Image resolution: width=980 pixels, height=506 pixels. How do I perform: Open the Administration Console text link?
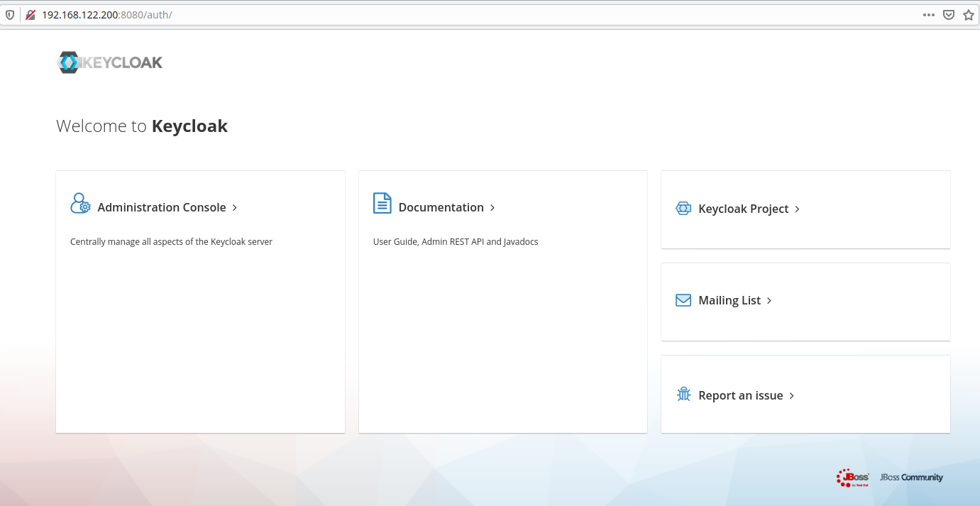(162, 207)
